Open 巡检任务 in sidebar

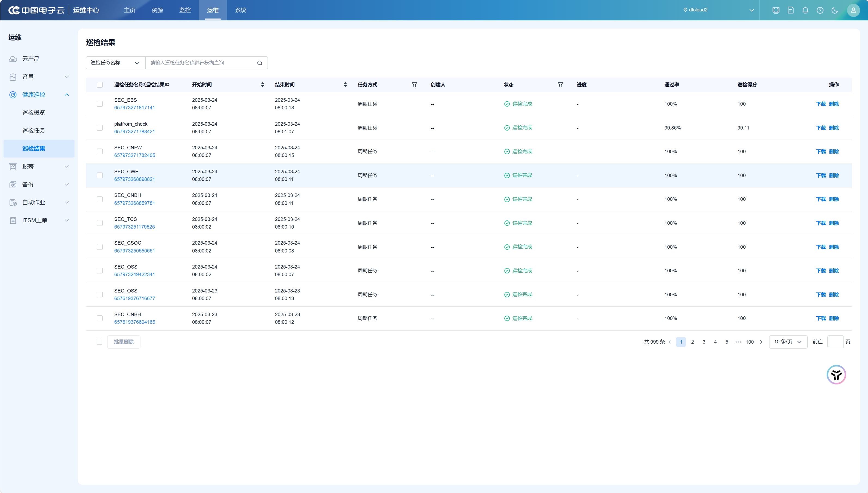(x=39, y=131)
